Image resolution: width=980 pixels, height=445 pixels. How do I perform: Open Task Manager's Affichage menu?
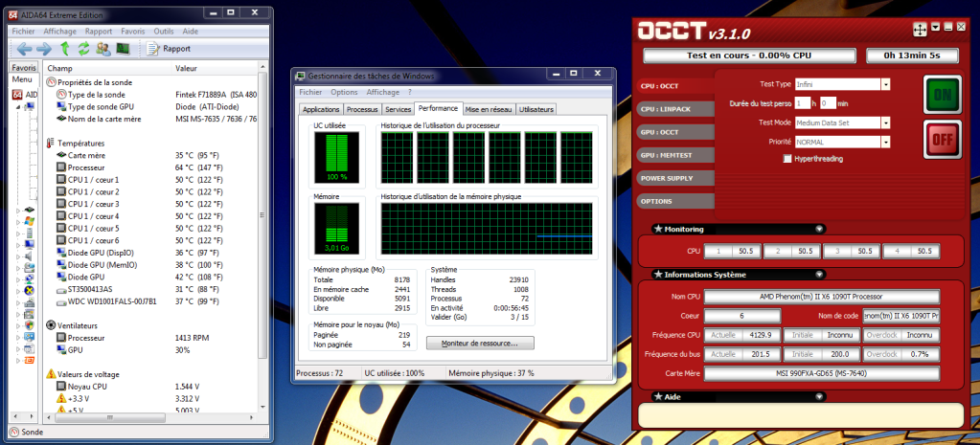click(x=382, y=93)
